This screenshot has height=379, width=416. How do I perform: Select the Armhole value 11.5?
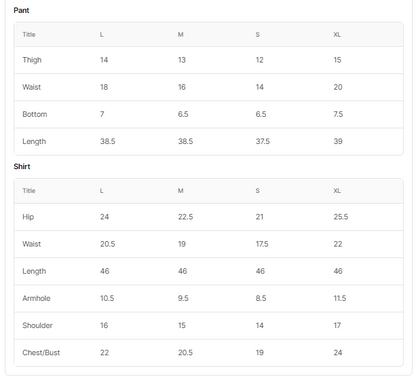pos(340,298)
